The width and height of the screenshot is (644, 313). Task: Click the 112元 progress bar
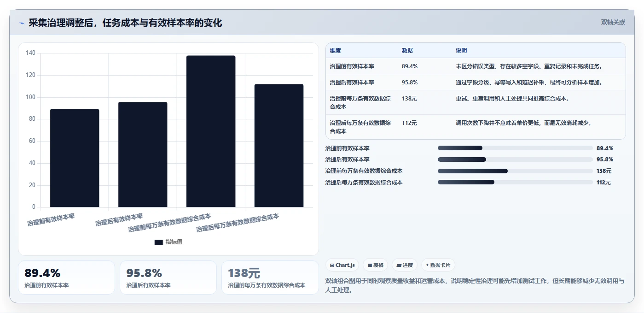(x=515, y=182)
